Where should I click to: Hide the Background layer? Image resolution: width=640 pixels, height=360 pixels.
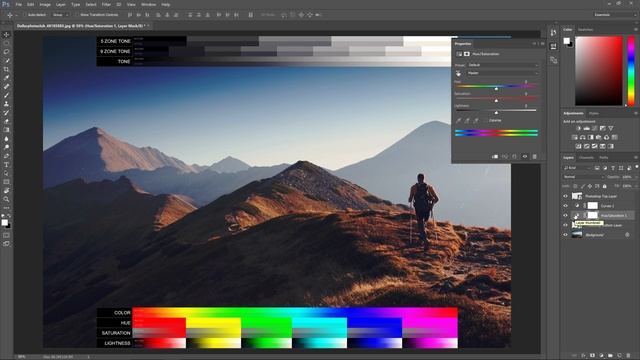pyautogui.click(x=566, y=235)
